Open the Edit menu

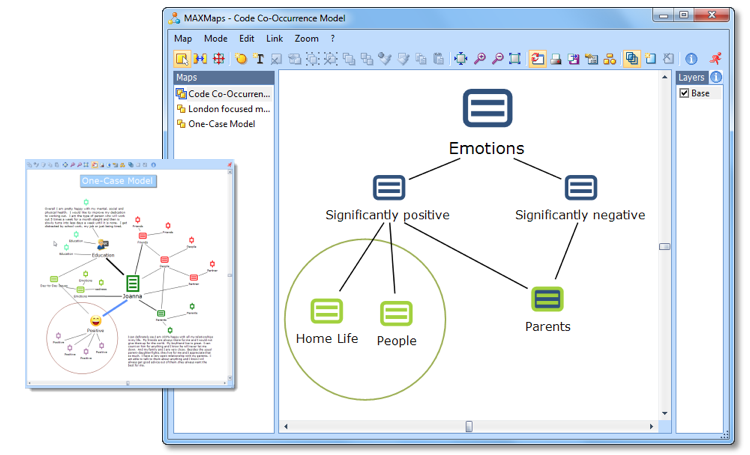coord(247,39)
